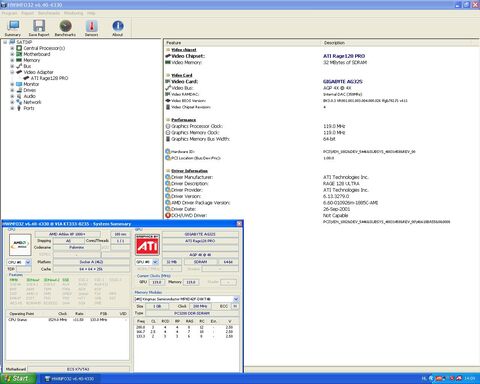Click the Memory module tree icon
480x384 pixels.
[x=19, y=60]
